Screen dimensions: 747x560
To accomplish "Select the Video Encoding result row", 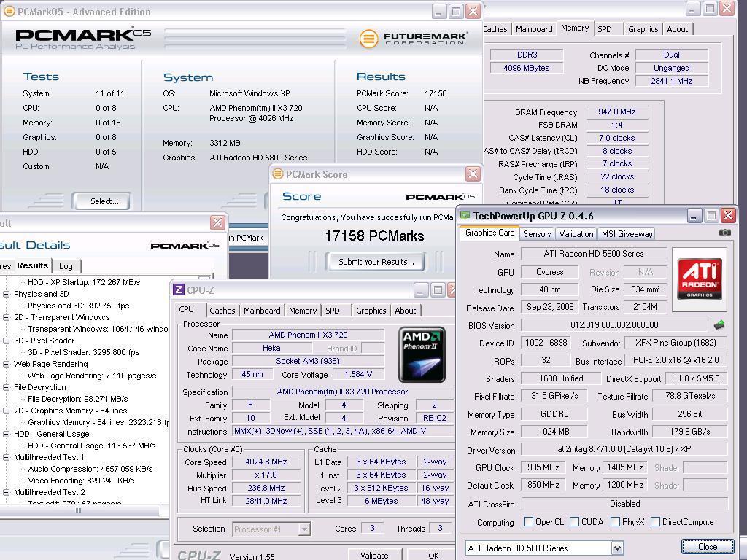I will (x=81, y=481).
